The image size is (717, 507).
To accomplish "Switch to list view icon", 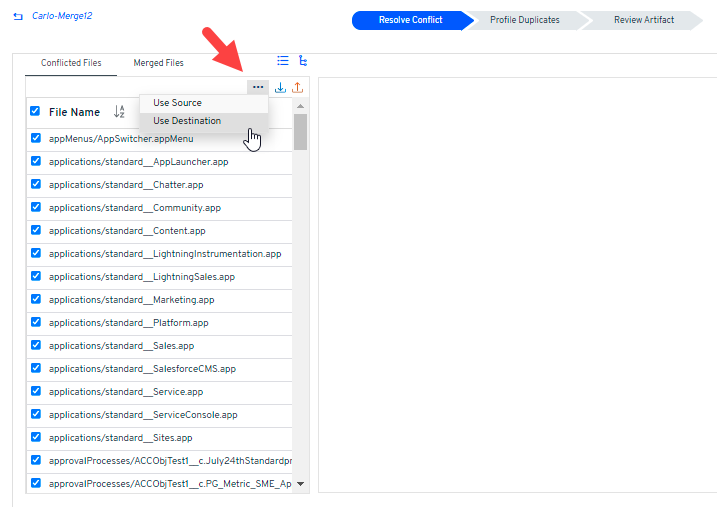I will pyautogui.click(x=283, y=60).
